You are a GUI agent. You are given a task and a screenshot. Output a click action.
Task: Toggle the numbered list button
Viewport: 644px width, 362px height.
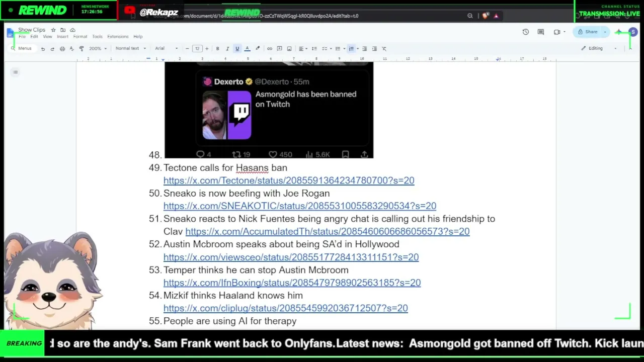351,49
